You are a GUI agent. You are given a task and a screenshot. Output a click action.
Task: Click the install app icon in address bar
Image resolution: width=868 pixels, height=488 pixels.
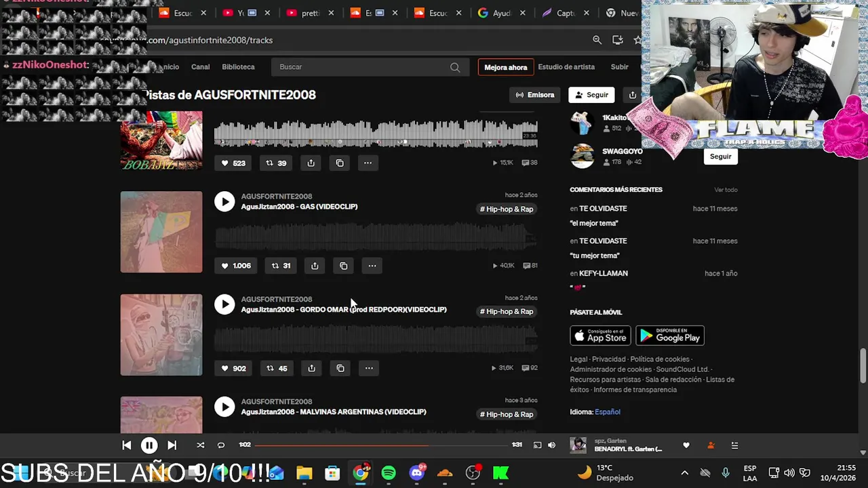618,40
